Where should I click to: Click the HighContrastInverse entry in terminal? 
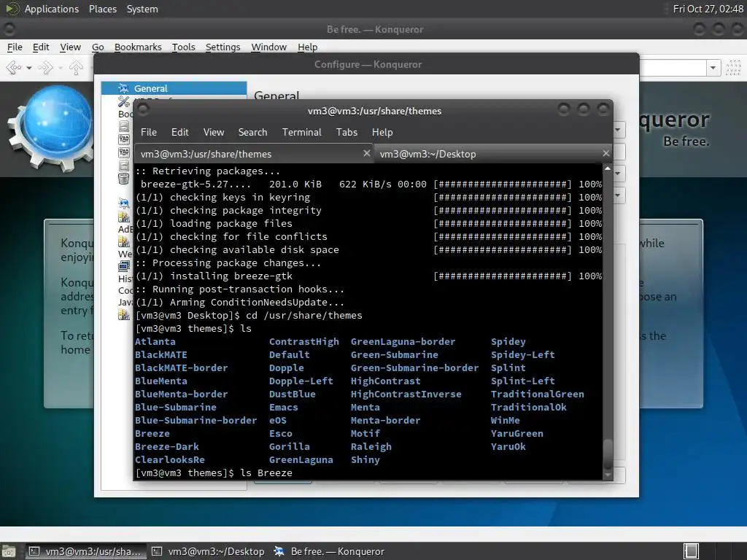[x=406, y=394]
